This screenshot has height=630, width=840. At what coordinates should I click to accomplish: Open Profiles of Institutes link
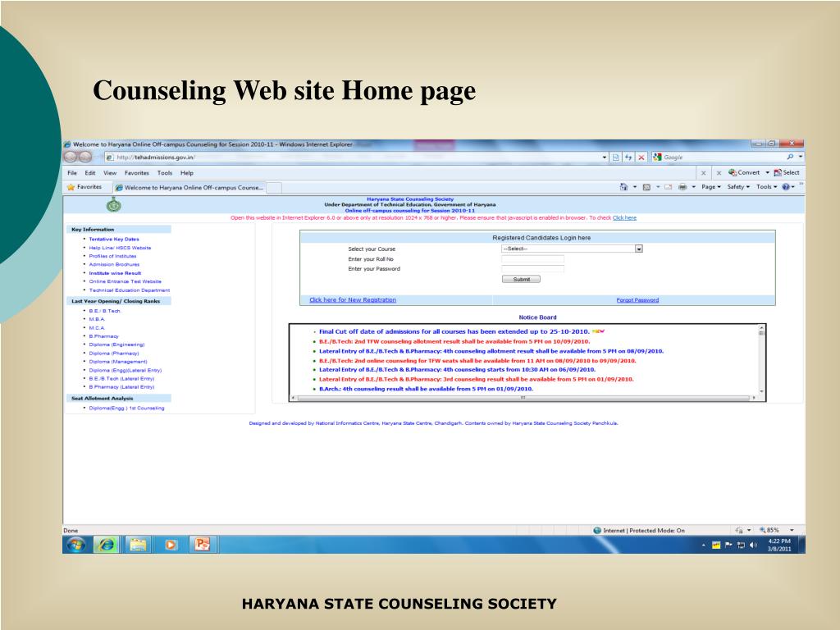point(112,256)
